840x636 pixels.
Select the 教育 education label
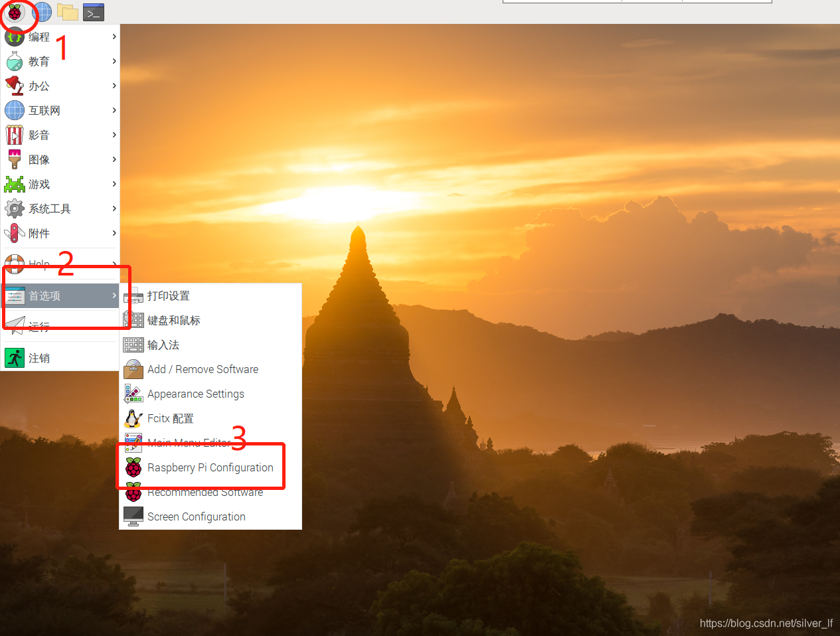(39, 61)
